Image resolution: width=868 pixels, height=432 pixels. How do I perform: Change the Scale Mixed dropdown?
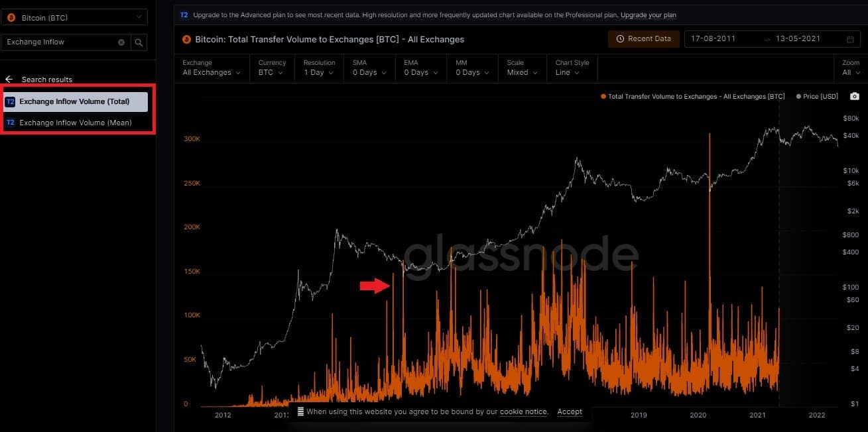523,68
